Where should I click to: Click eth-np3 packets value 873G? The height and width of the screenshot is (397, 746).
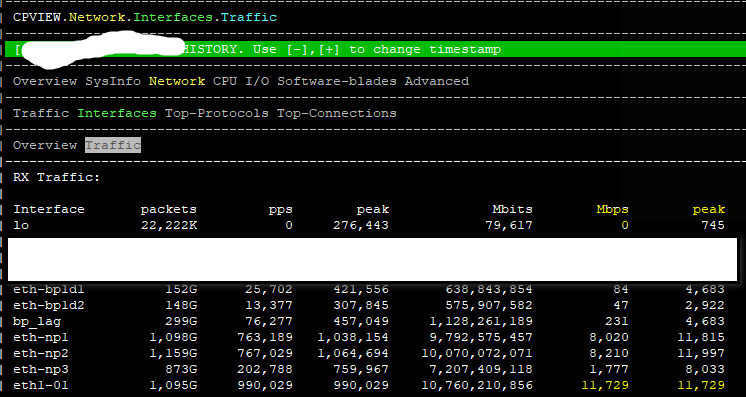(181, 369)
